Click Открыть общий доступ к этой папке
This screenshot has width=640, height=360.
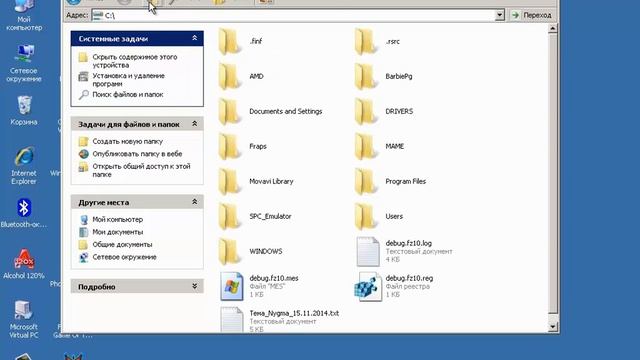141,170
